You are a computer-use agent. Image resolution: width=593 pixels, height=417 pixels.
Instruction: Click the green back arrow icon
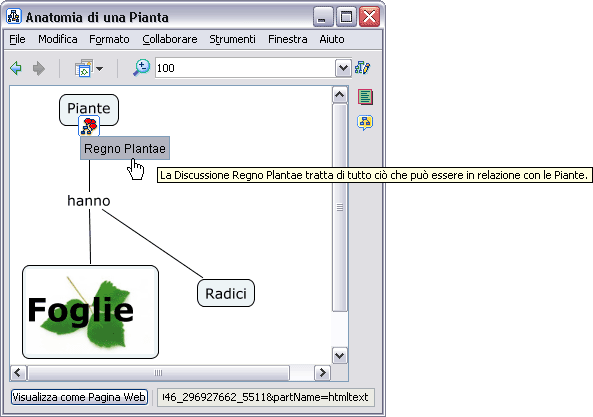tap(16, 68)
